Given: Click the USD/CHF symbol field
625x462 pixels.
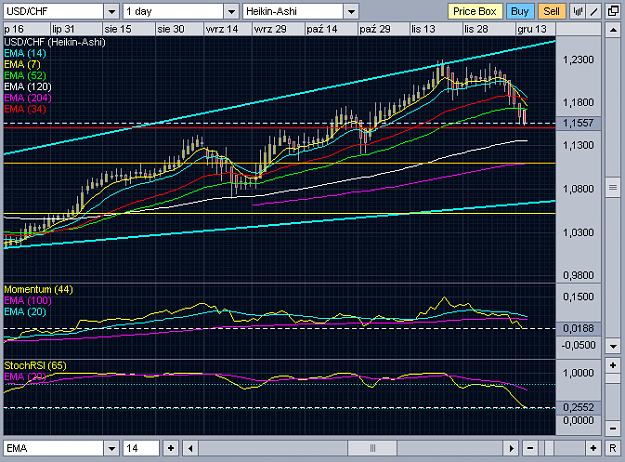Looking at the screenshot, I should pyautogui.click(x=54, y=12).
